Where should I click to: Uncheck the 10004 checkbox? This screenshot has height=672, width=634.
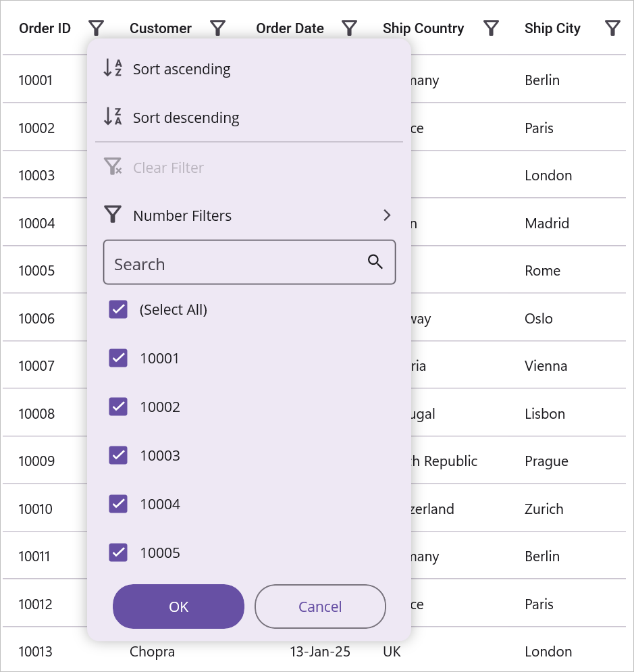(118, 504)
